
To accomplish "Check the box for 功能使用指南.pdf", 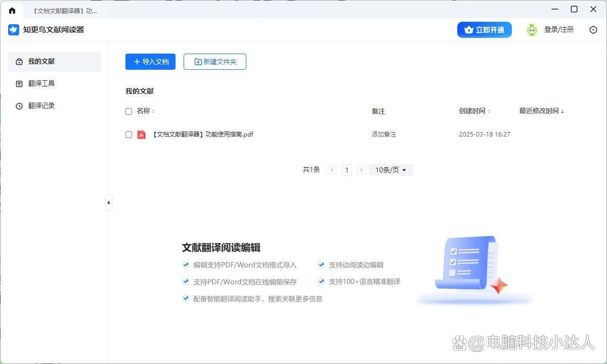I will point(128,134).
